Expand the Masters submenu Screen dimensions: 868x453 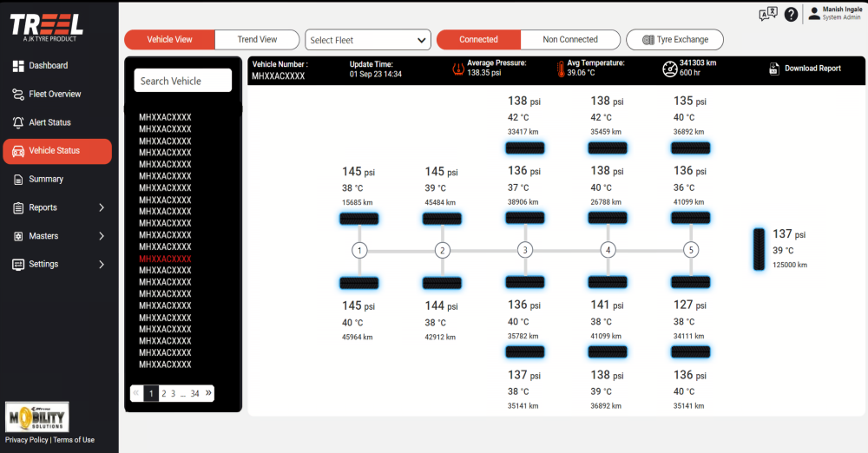pos(58,236)
